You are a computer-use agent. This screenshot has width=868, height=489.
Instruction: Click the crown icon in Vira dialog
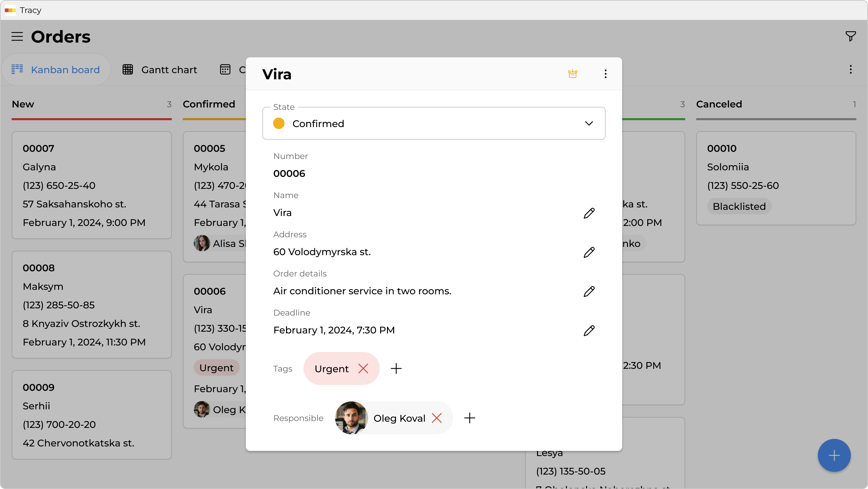[572, 74]
